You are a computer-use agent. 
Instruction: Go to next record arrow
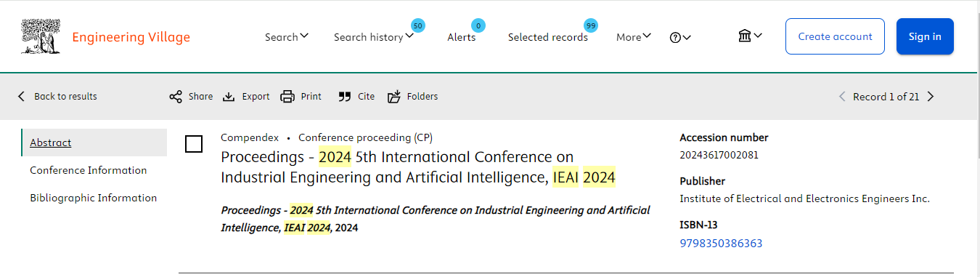pyautogui.click(x=931, y=97)
